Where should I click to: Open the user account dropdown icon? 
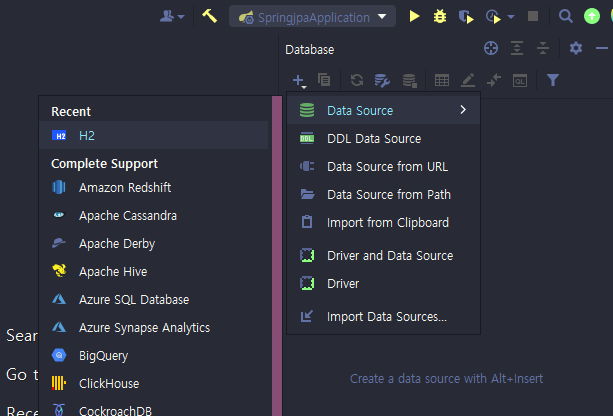click(x=172, y=16)
